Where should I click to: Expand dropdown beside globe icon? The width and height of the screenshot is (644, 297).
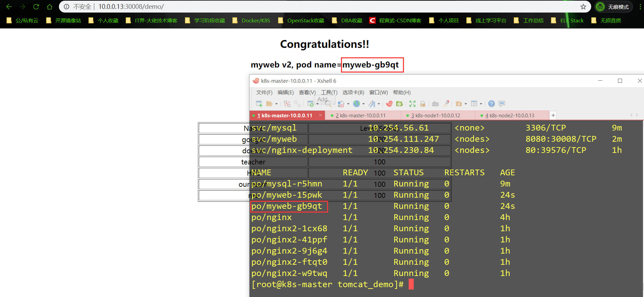363,104
